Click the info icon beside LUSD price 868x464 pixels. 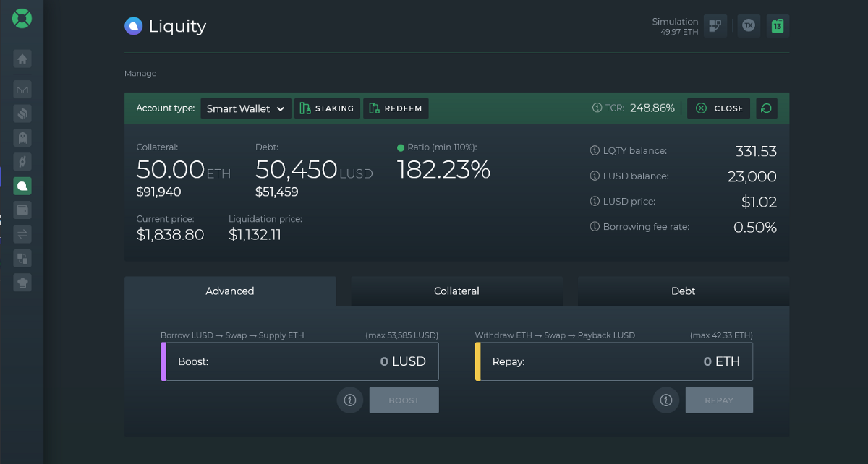[595, 202]
